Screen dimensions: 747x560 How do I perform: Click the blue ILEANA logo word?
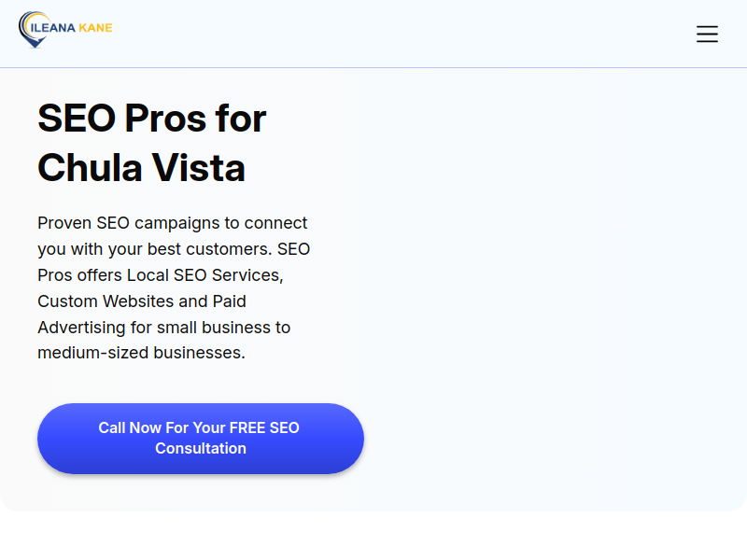click(x=53, y=28)
